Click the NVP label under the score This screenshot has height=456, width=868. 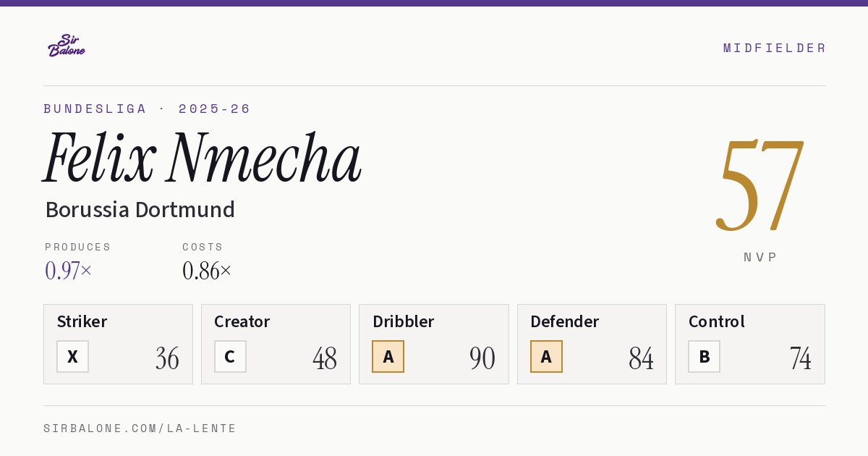(760, 257)
